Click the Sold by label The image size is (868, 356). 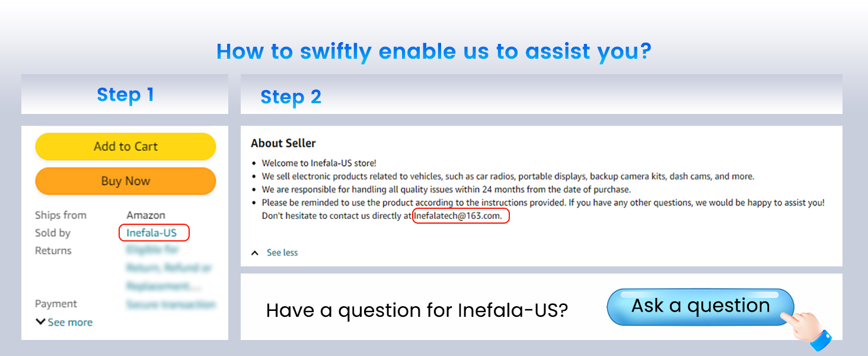pos(53,233)
